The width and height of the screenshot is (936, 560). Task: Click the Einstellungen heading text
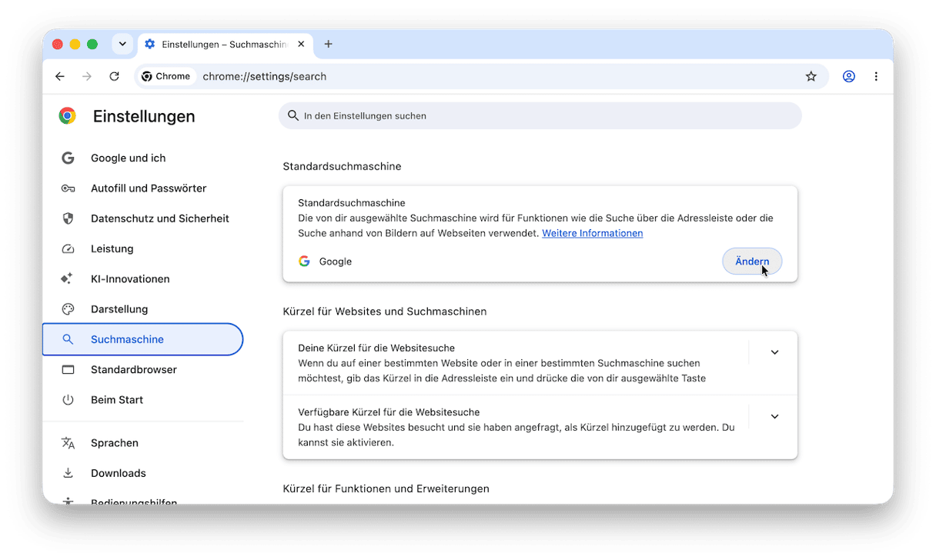(x=144, y=116)
